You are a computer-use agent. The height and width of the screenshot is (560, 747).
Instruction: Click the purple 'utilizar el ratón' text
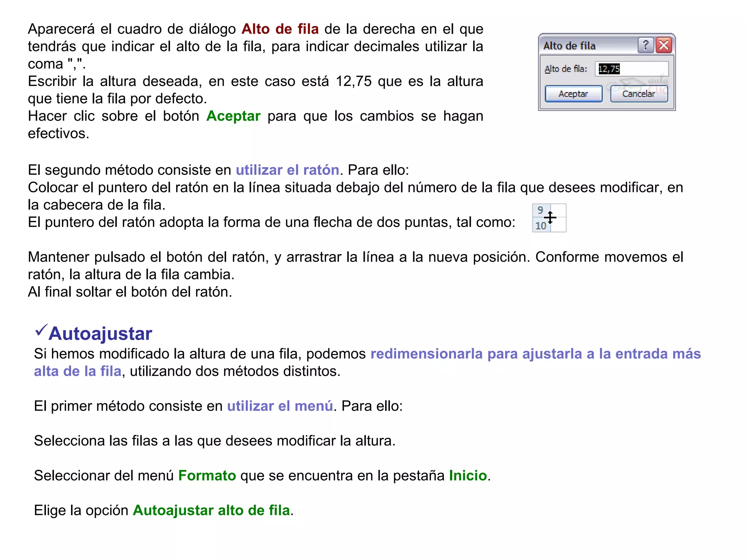pyautogui.click(x=287, y=170)
